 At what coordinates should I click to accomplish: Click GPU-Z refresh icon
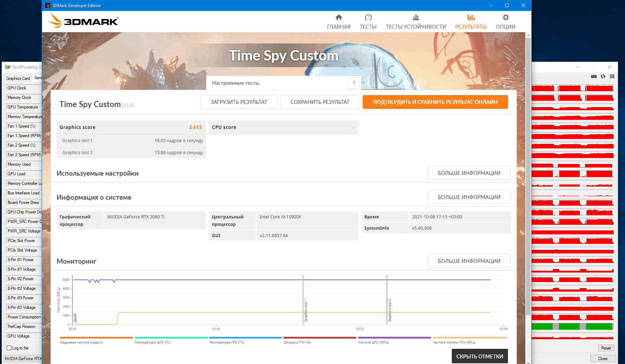pyautogui.click(x=603, y=76)
